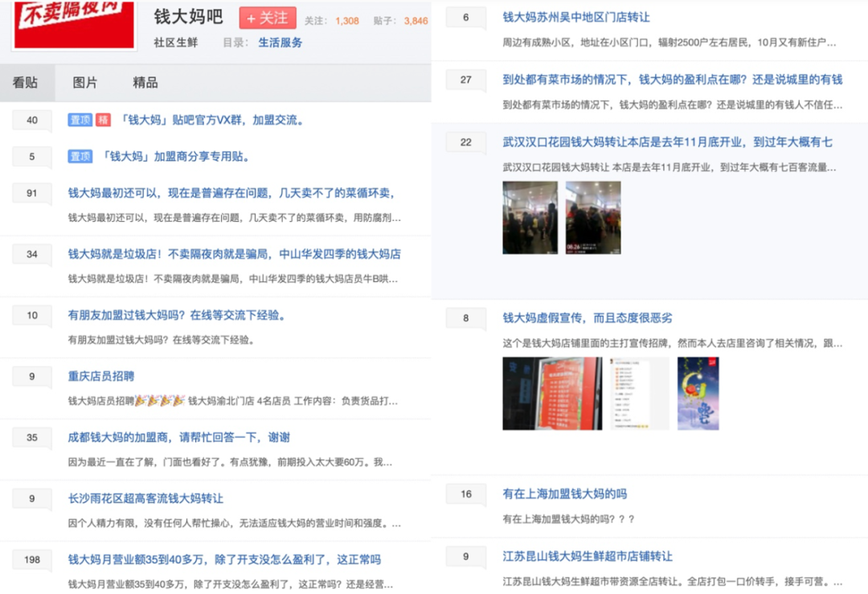Click the 关注 follow button
868x594 pixels.
tap(268, 18)
